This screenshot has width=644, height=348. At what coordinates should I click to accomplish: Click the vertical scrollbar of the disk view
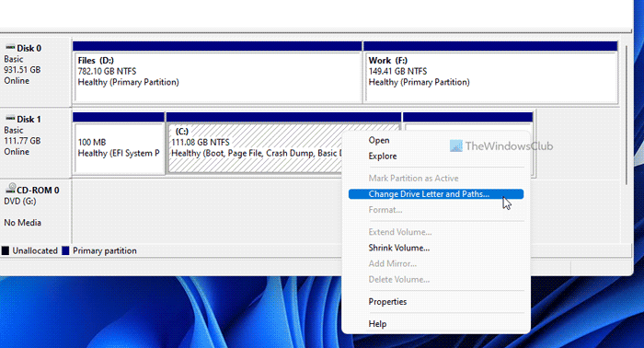coord(626,115)
